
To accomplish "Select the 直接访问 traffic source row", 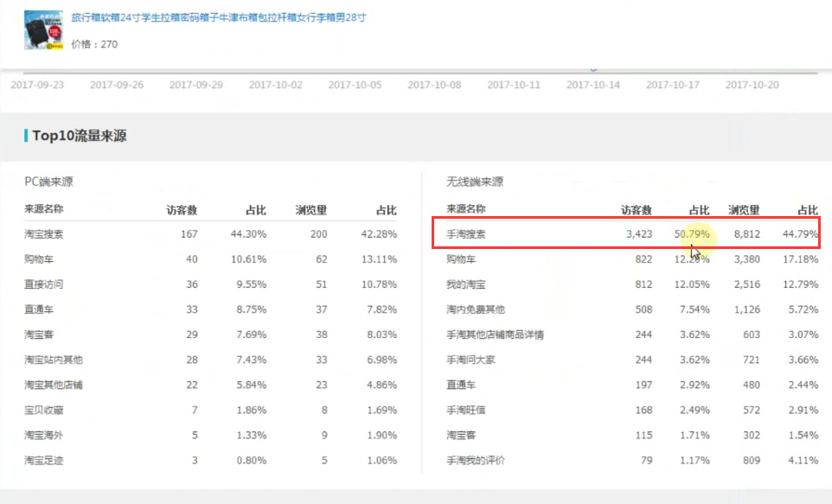I will point(44,284).
